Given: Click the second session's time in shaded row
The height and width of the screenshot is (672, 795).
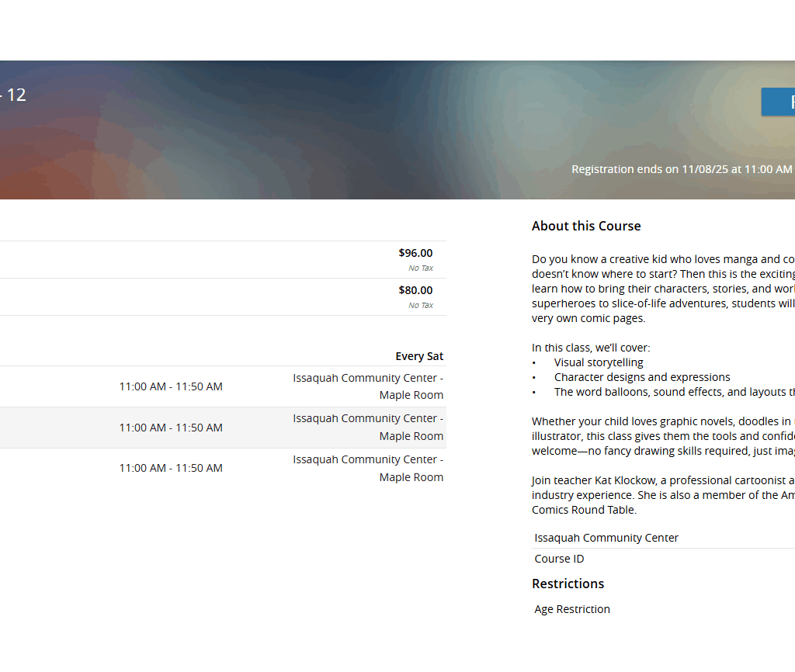Looking at the screenshot, I should 171,428.
